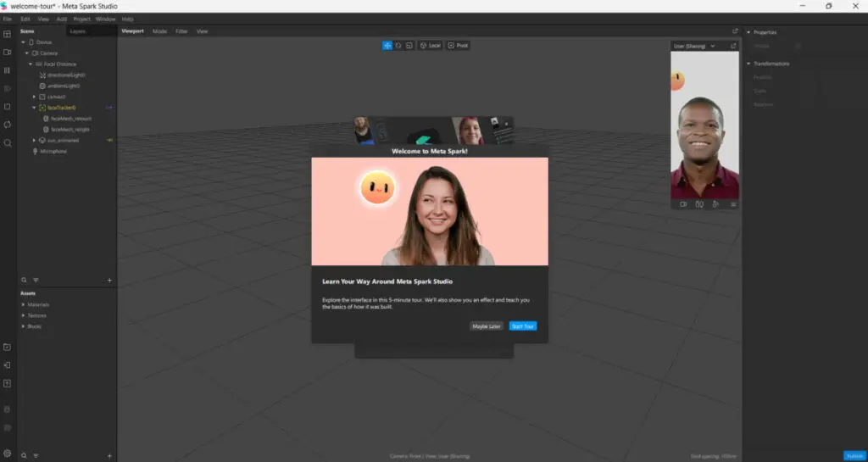Select the Scene tab
868x462 pixels.
(27, 31)
